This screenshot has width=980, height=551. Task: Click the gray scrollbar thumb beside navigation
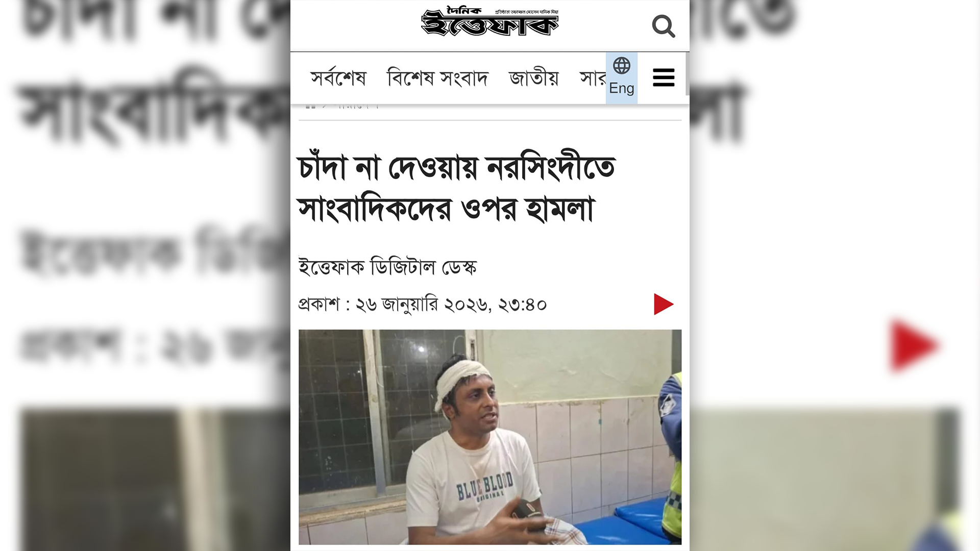pos(688,73)
